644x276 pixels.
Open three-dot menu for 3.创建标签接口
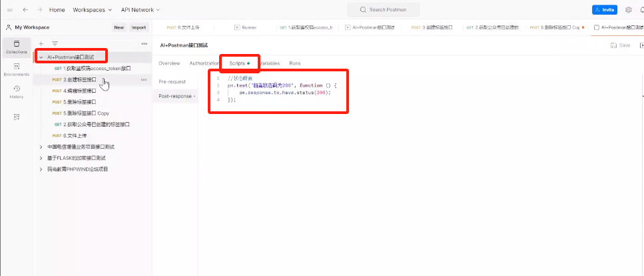[144, 79]
